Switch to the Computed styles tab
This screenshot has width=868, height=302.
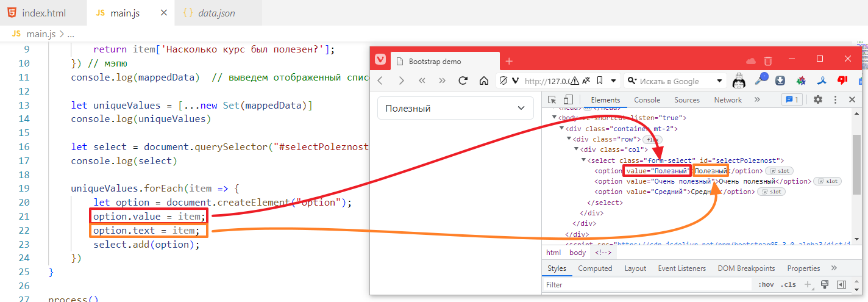coord(595,268)
